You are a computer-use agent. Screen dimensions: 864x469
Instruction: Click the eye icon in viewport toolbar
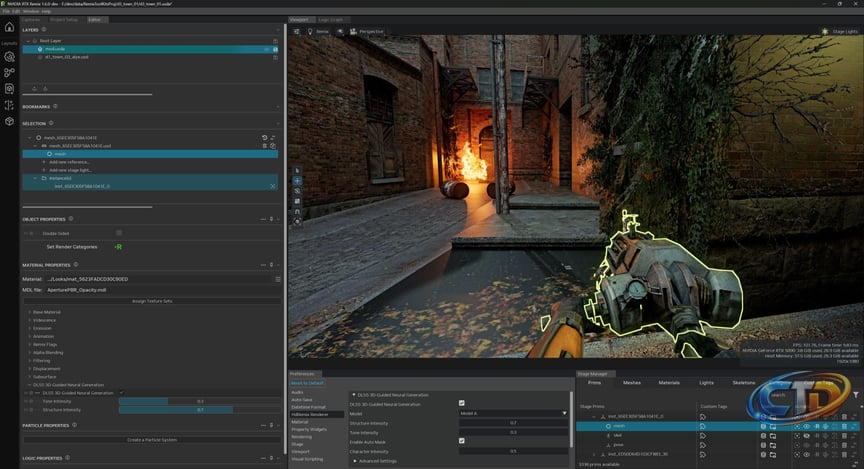pos(340,31)
